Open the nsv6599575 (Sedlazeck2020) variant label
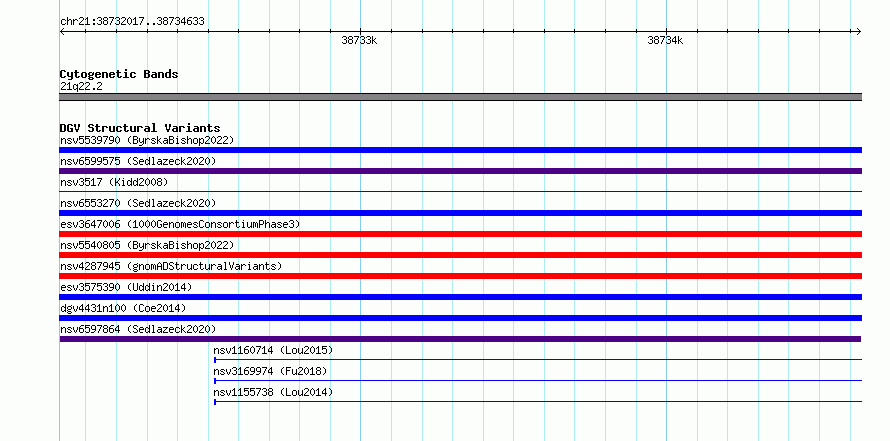 (x=138, y=161)
